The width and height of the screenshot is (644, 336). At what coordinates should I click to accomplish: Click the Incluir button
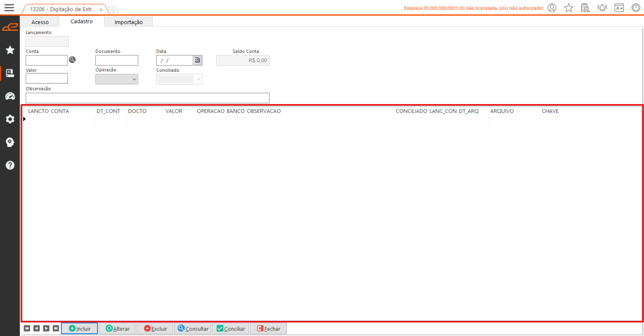coord(80,329)
